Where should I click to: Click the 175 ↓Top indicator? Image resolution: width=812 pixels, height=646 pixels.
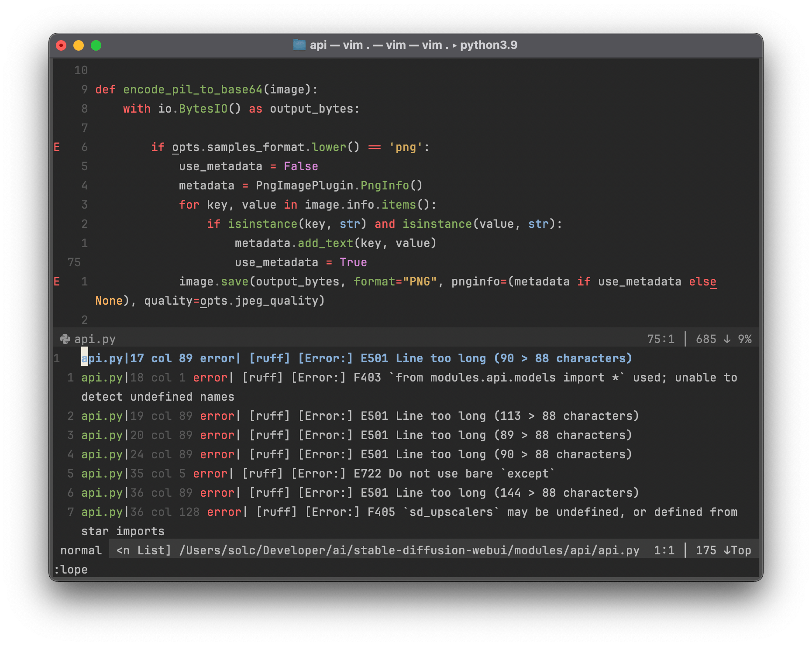[723, 550]
